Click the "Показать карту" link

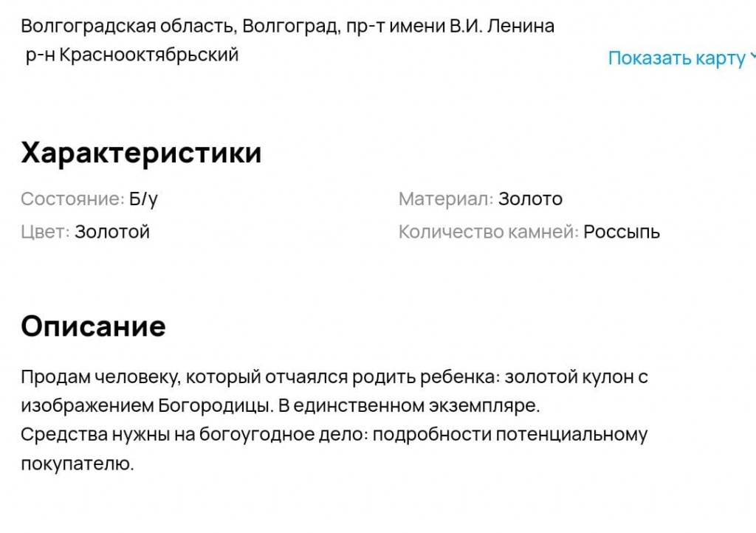click(676, 58)
